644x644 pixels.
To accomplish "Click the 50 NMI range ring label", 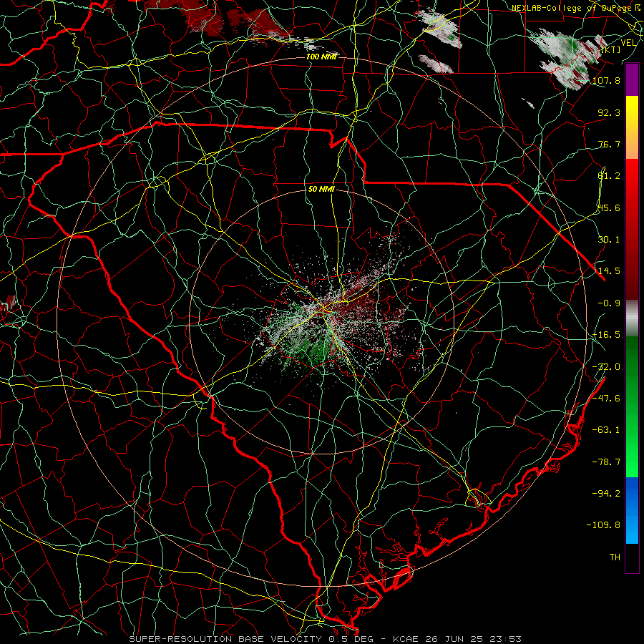I will click(321, 190).
